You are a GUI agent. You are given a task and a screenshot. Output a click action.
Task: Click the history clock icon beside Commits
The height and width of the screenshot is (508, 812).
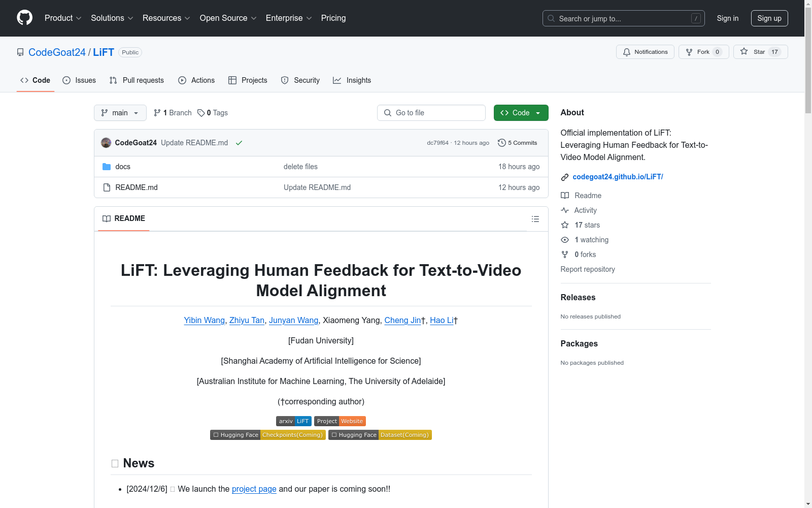coord(502,143)
